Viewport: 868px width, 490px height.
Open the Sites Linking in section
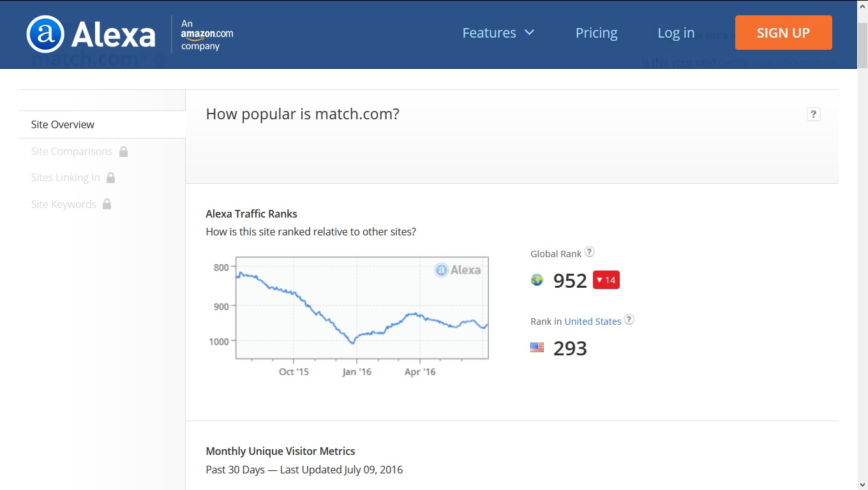coord(65,177)
